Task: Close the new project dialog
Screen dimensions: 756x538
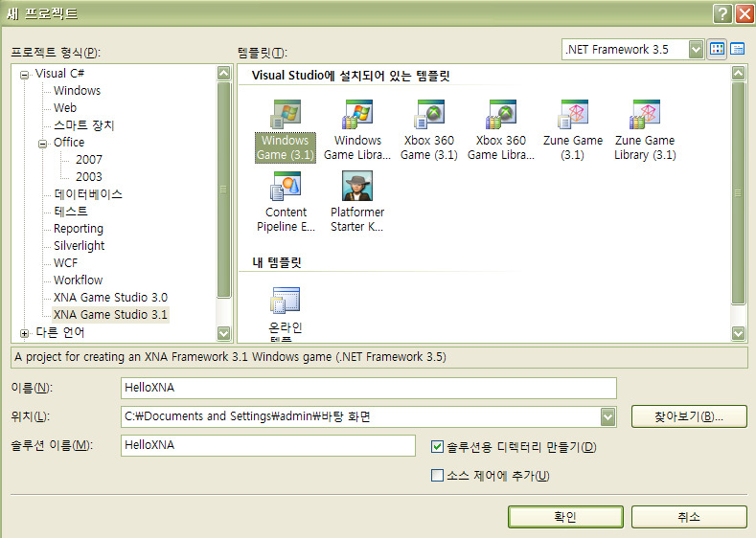Action: 745,14
